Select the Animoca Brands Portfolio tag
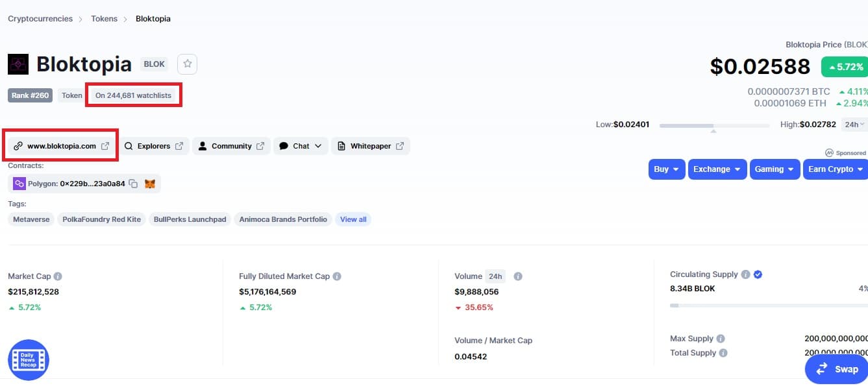The width and height of the screenshot is (868, 386). pyautogui.click(x=283, y=219)
